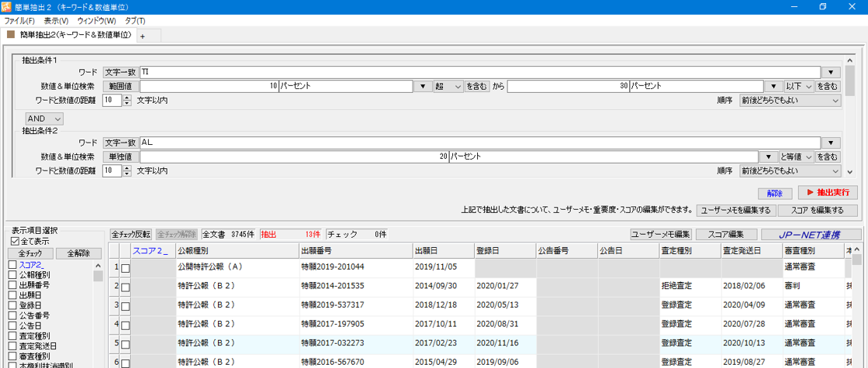Click the 全解除 button
The image size is (868, 368).
click(x=78, y=253)
